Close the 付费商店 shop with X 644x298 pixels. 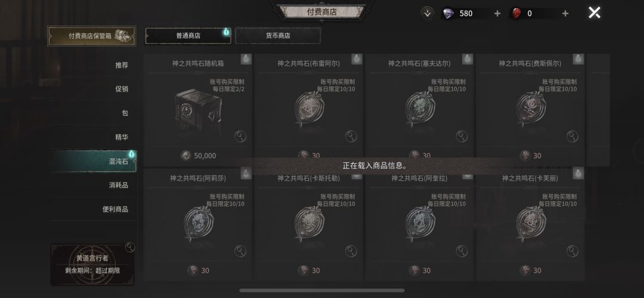pos(595,13)
